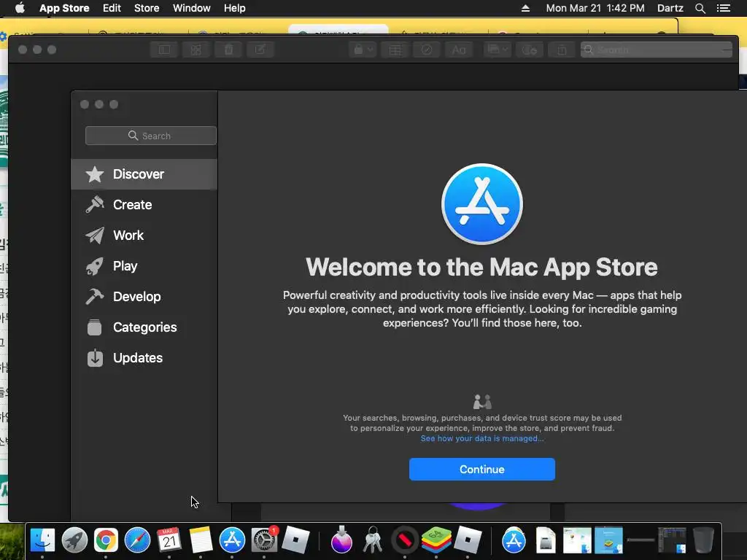Open Finder from the Dock
747x560 pixels.
point(42,540)
